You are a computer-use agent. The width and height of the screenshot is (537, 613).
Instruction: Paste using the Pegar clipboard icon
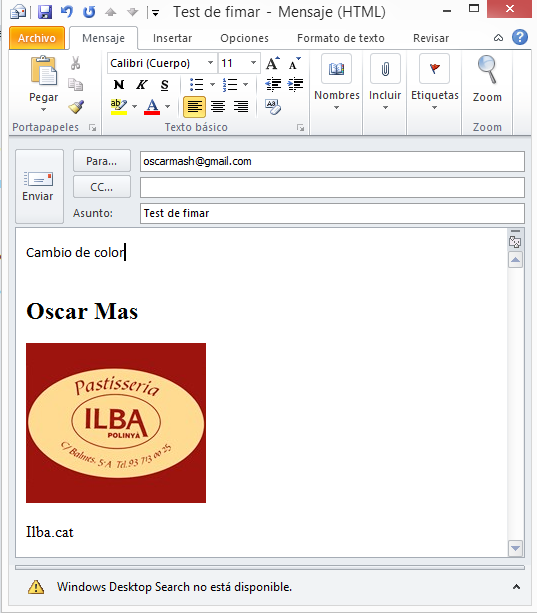[x=44, y=70]
